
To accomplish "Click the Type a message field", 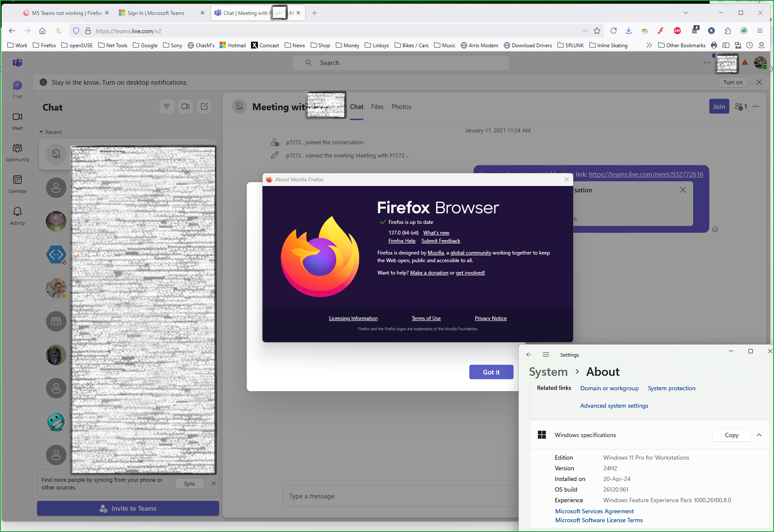I will tap(400, 496).
